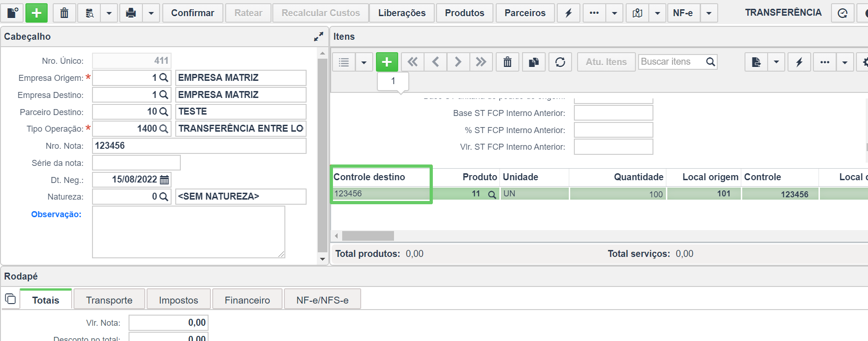This screenshot has width=868, height=341.
Task: Open Empresa Origem lookup magnifier
Action: [164, 78]
